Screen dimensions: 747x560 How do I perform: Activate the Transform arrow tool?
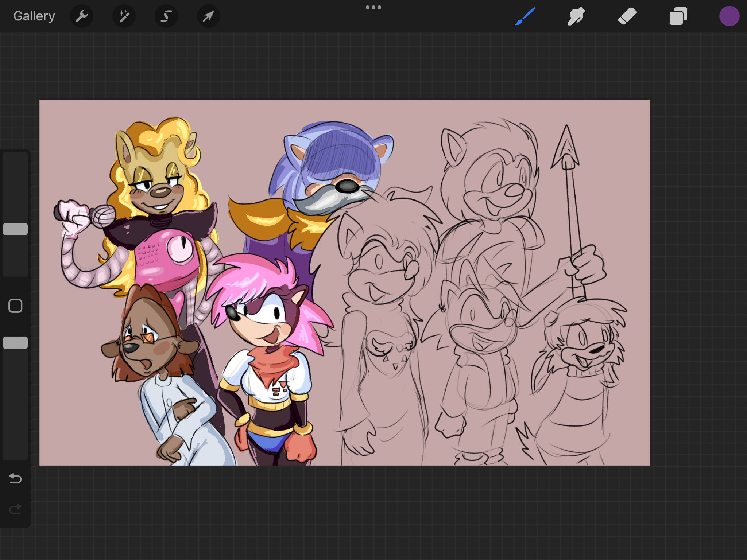(208, 16)
